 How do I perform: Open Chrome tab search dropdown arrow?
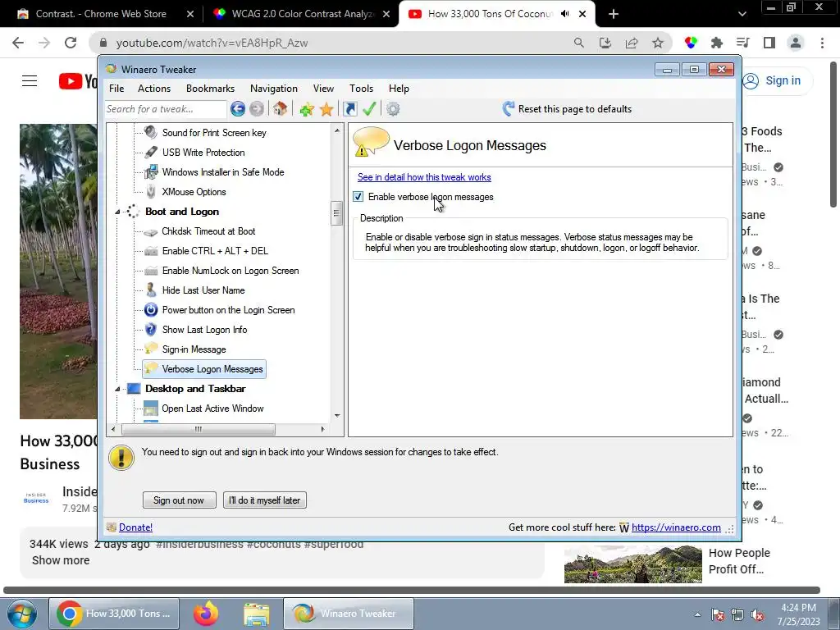(x=742, y=14)
